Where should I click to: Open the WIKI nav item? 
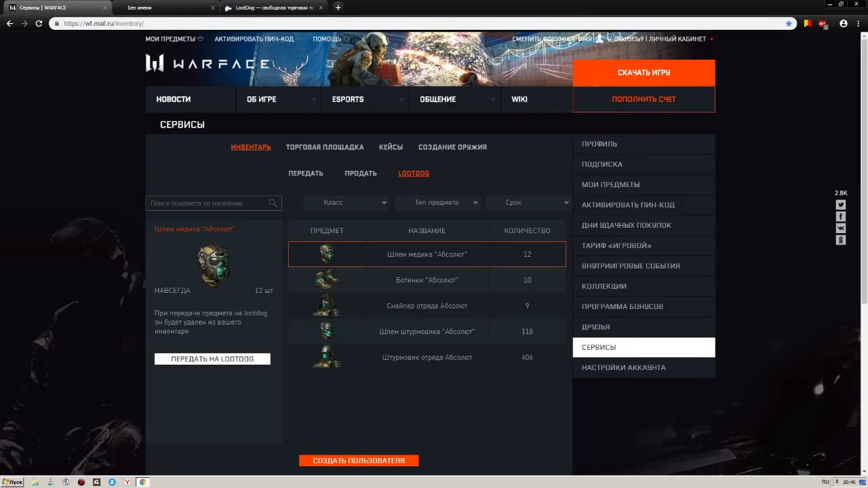(519, 99)
